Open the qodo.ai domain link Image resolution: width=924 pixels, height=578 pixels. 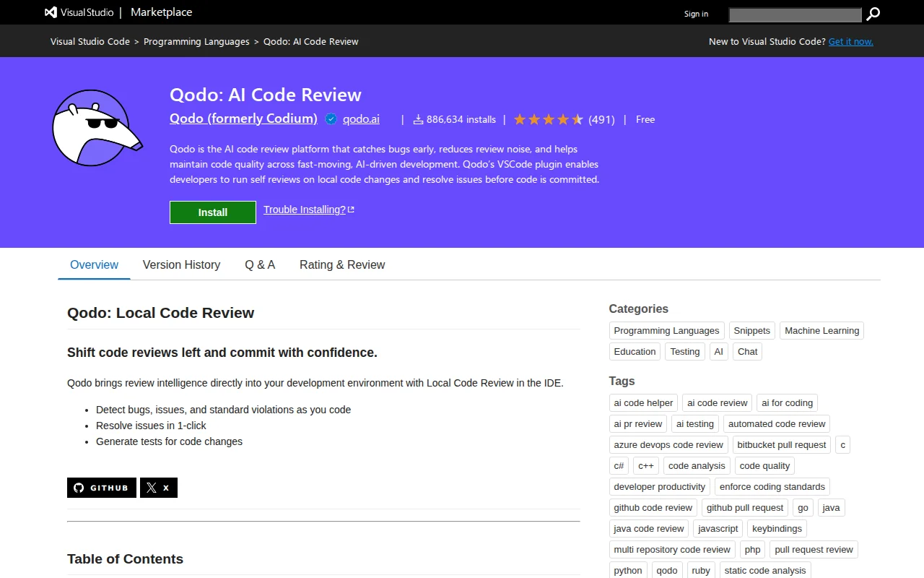tap(361, 119)
